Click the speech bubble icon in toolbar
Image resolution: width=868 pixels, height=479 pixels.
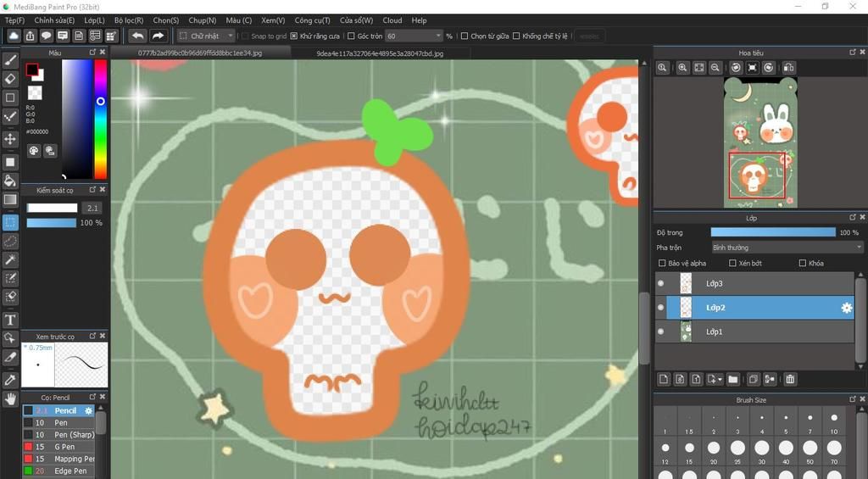click(47, 36)
